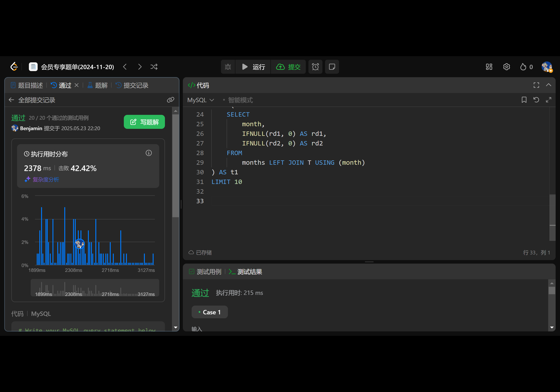
Task: Click the bookmark icon in code editor
Action: click(x=524, y=100)
